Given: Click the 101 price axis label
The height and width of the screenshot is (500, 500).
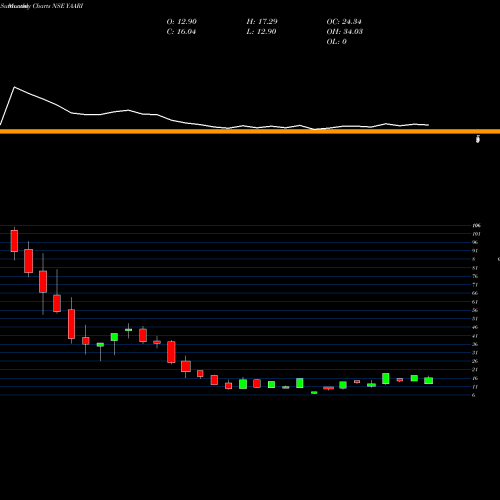Looking at the screenshot, I should (476, 234).
